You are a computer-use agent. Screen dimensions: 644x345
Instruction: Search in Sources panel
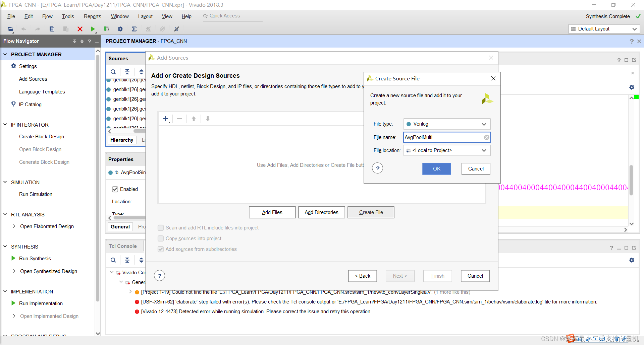click(113, 72)
